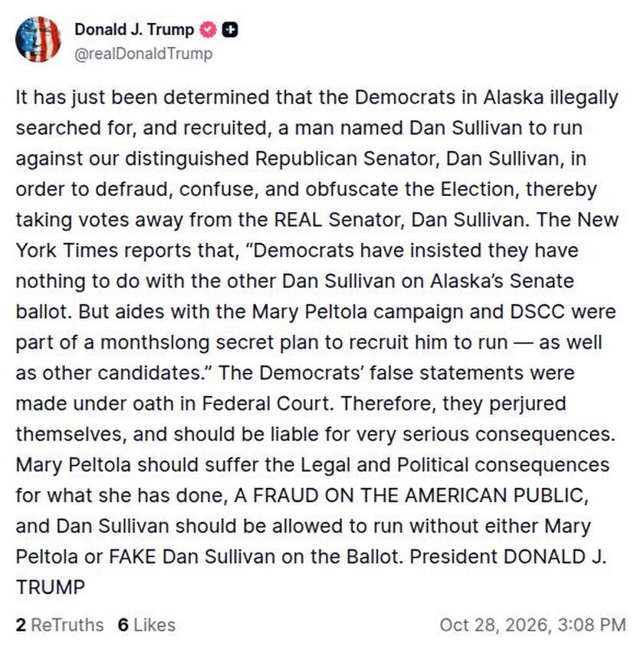Open Donald J. Trump's profile avatar
644x652 pixels.
coord(38,40)
